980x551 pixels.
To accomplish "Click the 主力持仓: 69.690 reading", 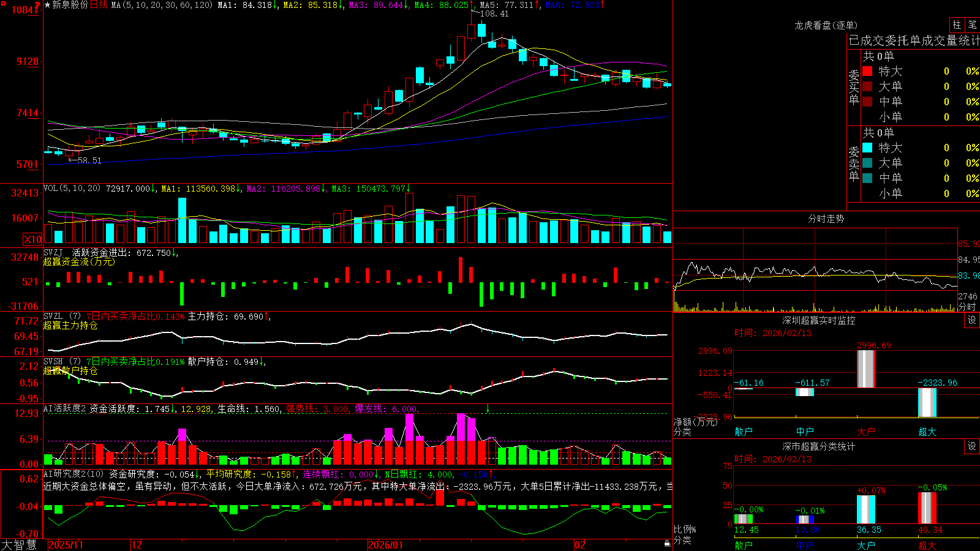I will click(225, 317).
